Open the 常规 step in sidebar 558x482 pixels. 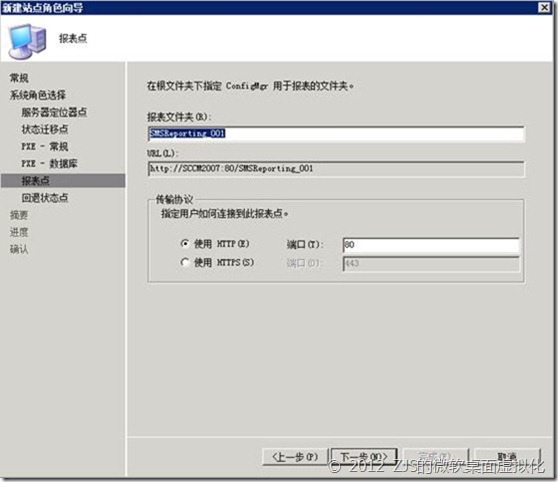19,78
